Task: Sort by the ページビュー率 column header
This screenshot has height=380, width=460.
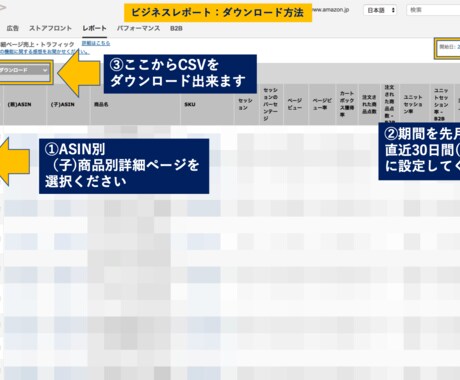Action: pyautogui.click(x=322, y=104)
